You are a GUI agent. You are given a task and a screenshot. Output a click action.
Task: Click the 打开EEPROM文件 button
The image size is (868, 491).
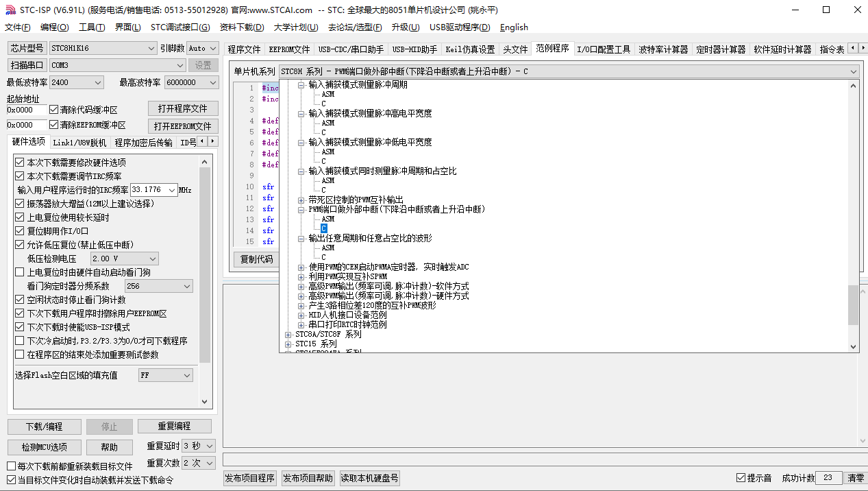click(183, 126)
